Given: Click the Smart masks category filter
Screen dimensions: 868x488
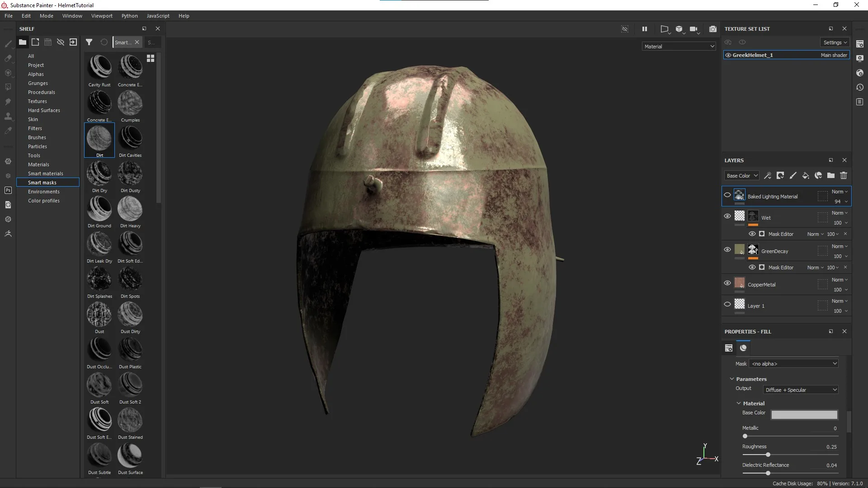Looking at the screenshot, I should pyautogui.click(x=42, y=183).
